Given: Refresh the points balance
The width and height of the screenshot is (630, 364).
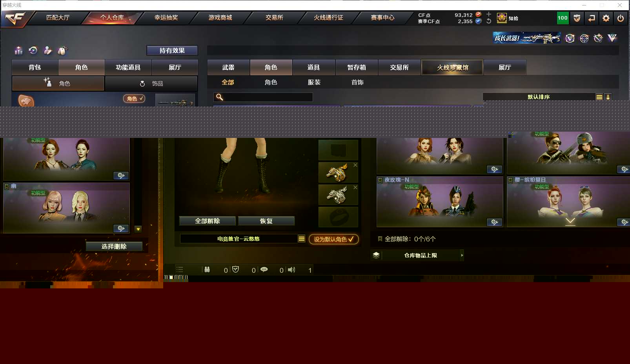Looking at the screenshot, I should [x=489, y=21].
